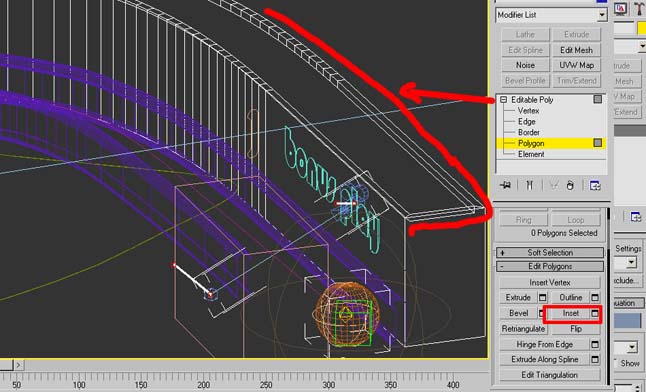Toggle the Show checkbox at far right
The width and height of the screenshot is (646, 392).
616,363
